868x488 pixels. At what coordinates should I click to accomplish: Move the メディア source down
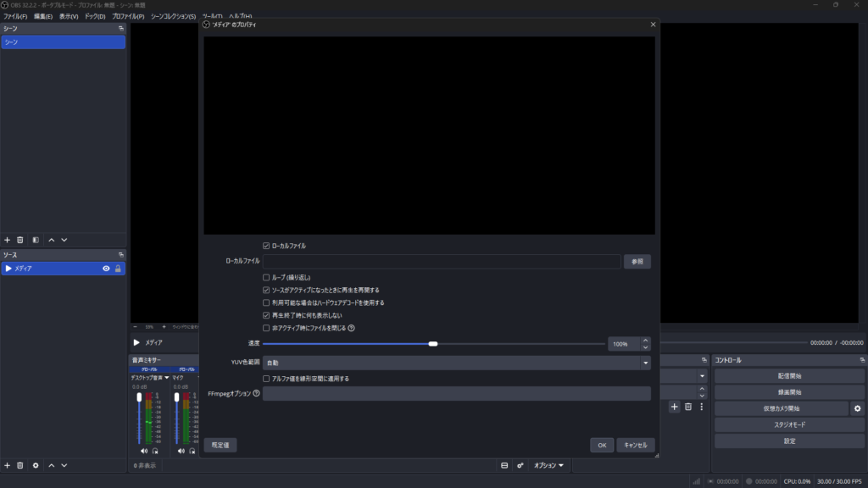point(64,465)
